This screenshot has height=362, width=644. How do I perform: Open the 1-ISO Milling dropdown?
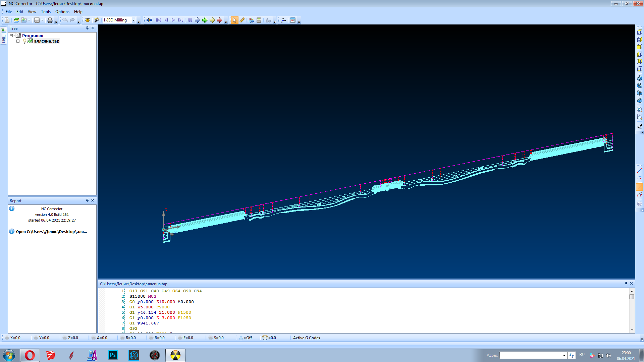point(133,20)
